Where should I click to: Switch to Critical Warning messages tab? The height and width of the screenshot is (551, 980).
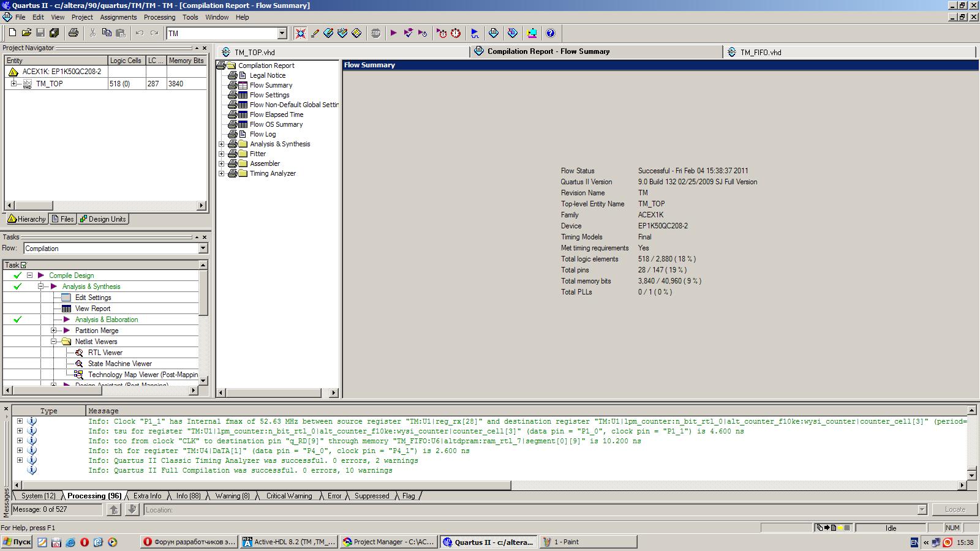click(x=288, y=496)
